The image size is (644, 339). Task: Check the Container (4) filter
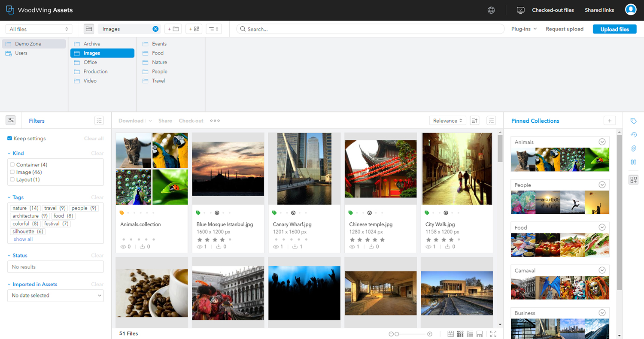click(x=12, y=165)
